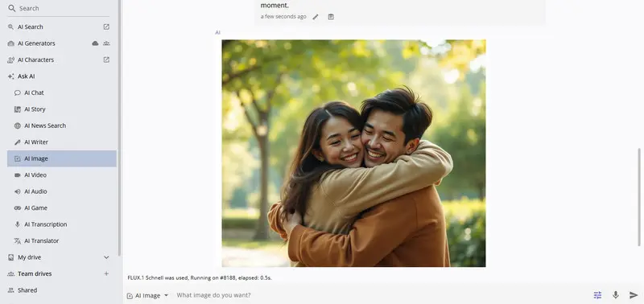Click the AI Chat speech bubble icon
This screenshot has width=644, height=304.
[x=17, y=92]
